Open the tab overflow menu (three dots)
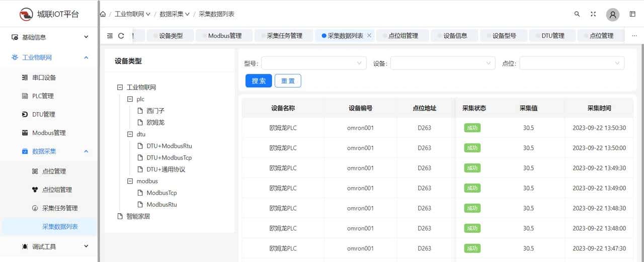644x262 pixels. tap(634, 36)
